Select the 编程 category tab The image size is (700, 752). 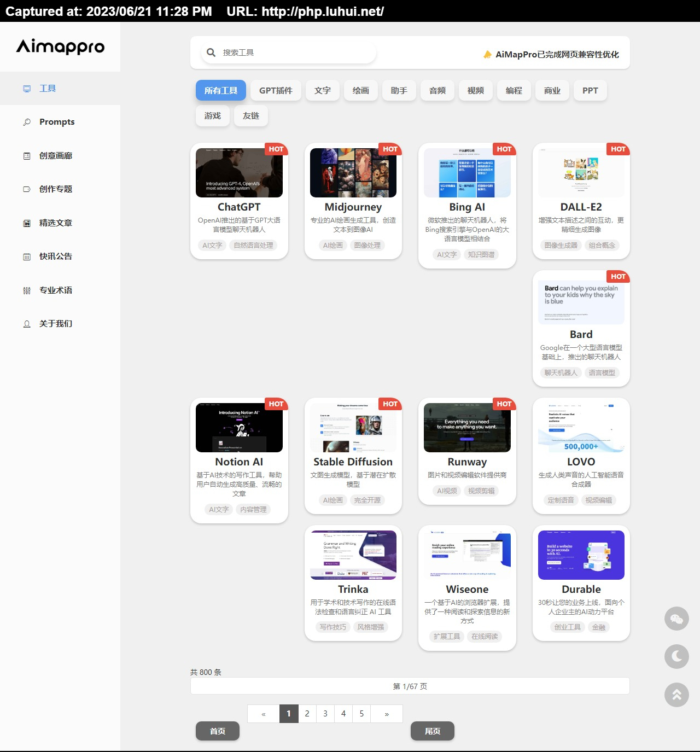pos(514,90)
